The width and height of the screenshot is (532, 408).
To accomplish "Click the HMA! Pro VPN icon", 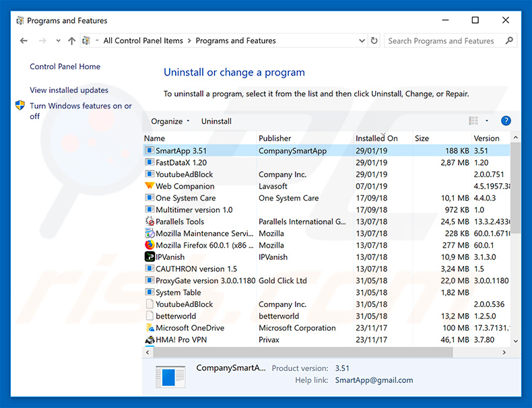I will (x=149, y=339).
